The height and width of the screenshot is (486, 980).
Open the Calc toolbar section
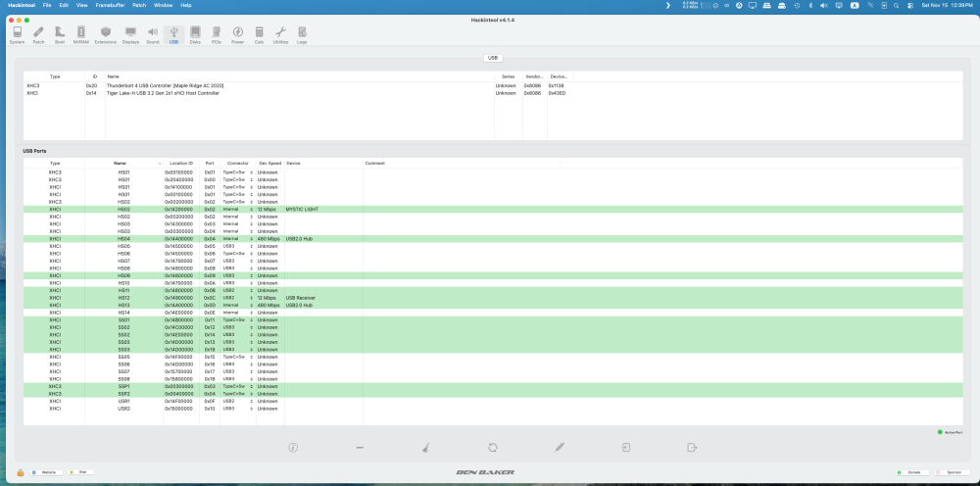point(260,35)
